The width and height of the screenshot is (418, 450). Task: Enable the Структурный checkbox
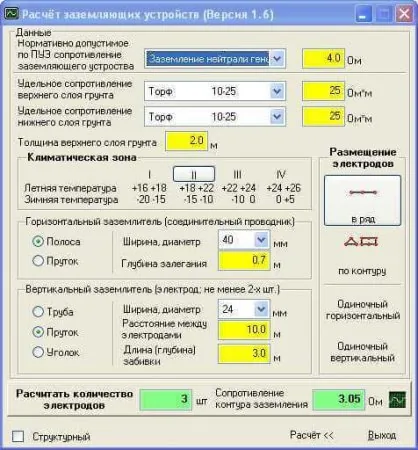(18, 436)
